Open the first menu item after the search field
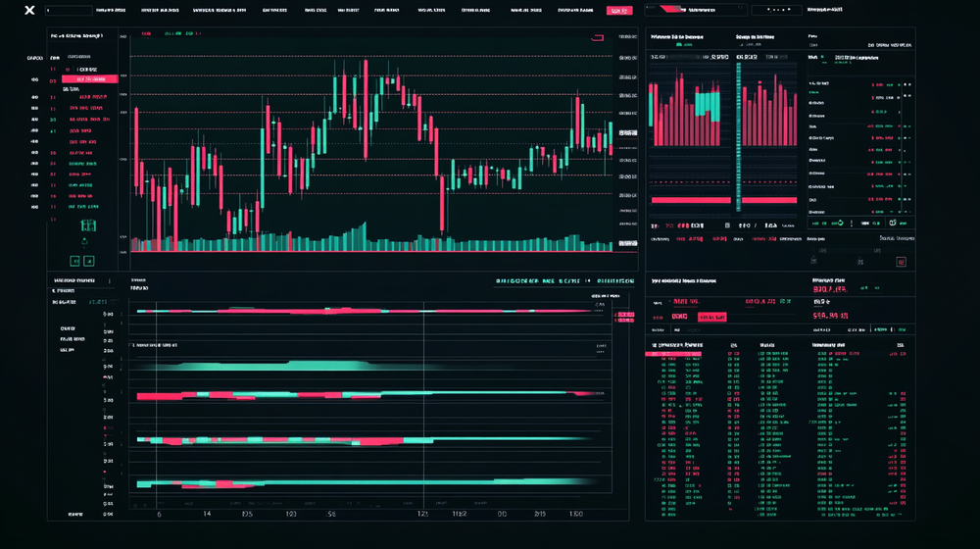Screen dimensions: 980x549 106,10
